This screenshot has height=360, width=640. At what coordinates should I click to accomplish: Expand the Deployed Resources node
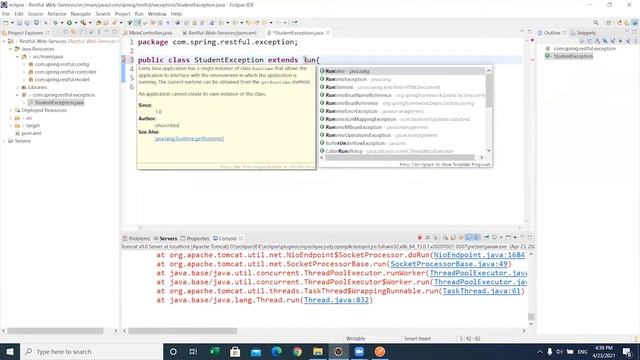point(11,110)
